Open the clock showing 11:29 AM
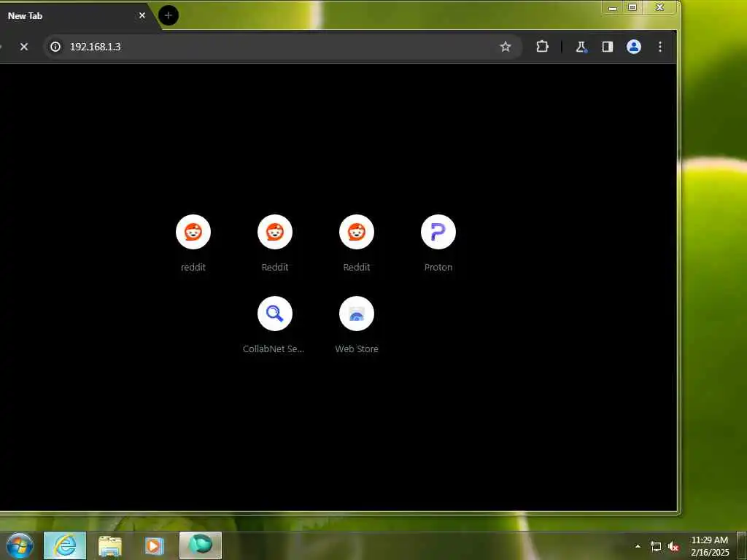The height and width of the screenshot is (560, 747). click(710, 546)
